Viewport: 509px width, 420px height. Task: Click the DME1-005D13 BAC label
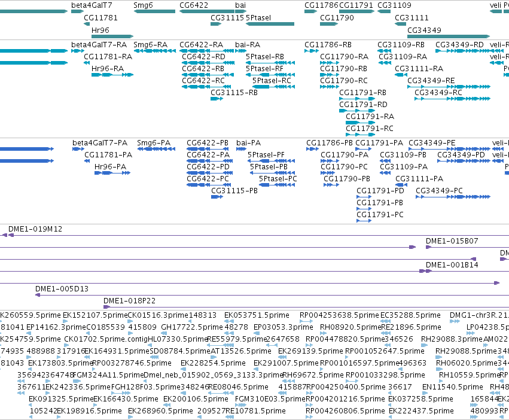(x=62, y=289)
